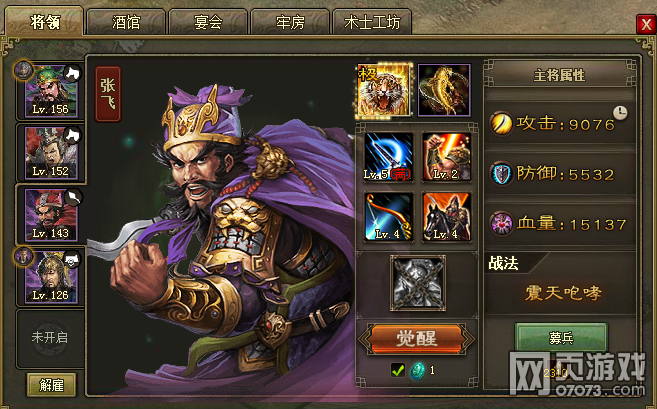Image resolution: width=657 pixels, height=409 pixels.
Task: Select the Lv.156 general portrait
Action: [x=51, y=91]
